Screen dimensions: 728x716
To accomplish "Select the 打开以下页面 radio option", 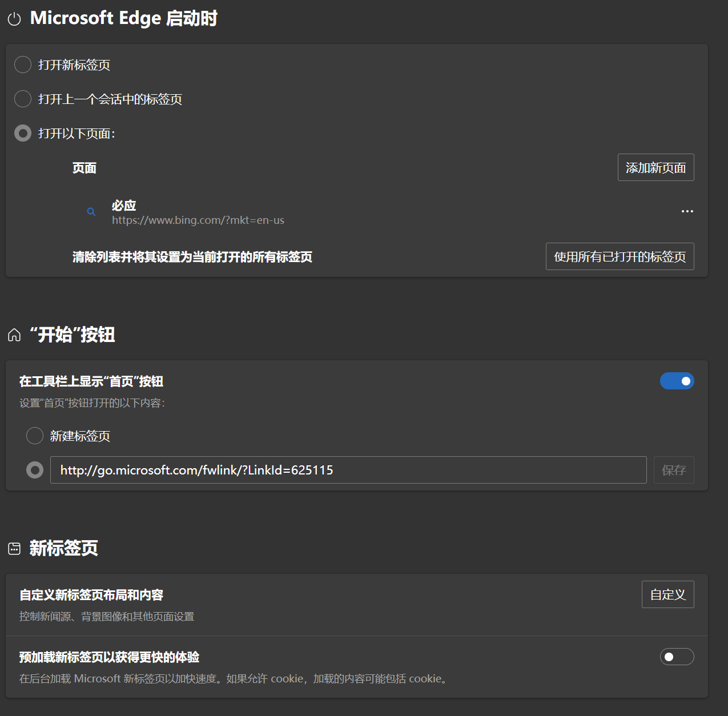I will pos(23,133).
